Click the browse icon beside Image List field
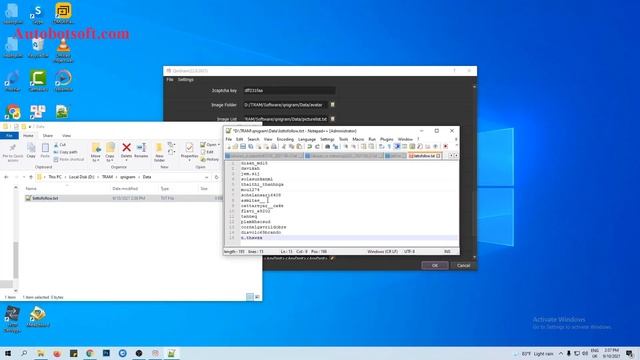The image size is (640, 360). coord(333,119)
